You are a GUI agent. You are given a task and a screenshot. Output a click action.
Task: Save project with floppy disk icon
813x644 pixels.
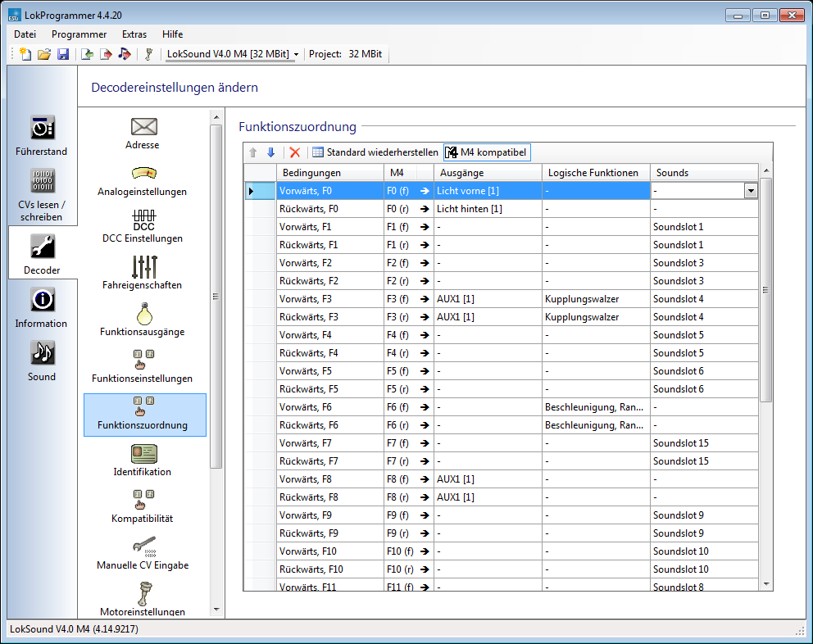pos(63,54)
